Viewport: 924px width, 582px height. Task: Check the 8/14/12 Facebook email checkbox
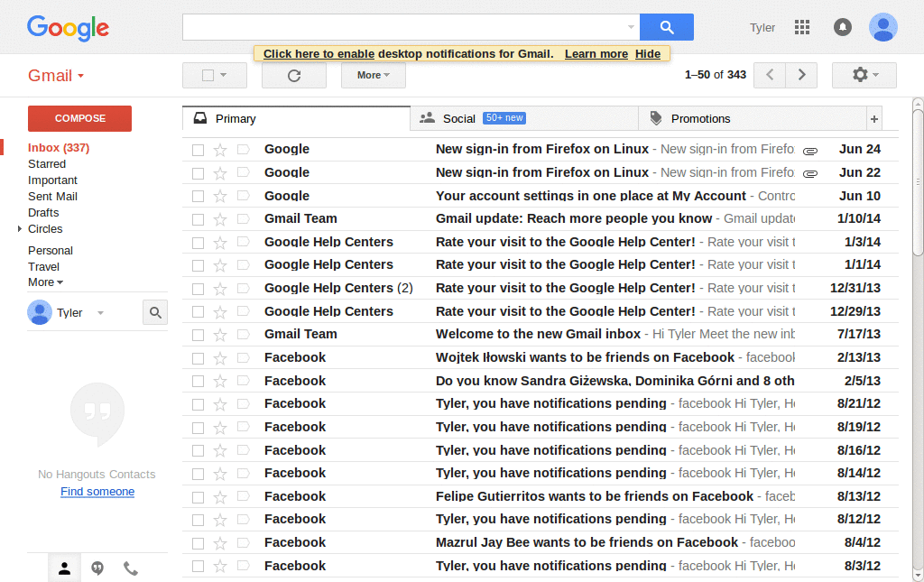pos(198,475)
